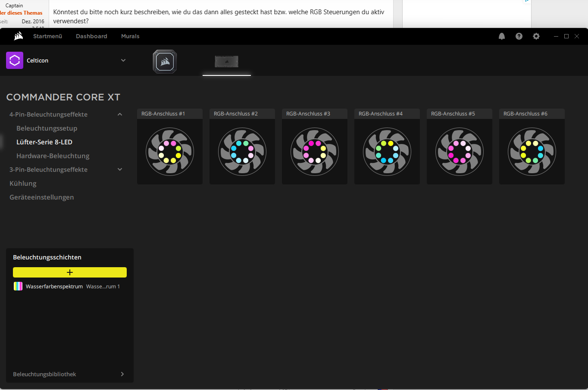This screenshot has width=588, height=390.
Task: Expand 3-Pin-Beleuchtungseffekte section
Action: [x=120, y=169]
